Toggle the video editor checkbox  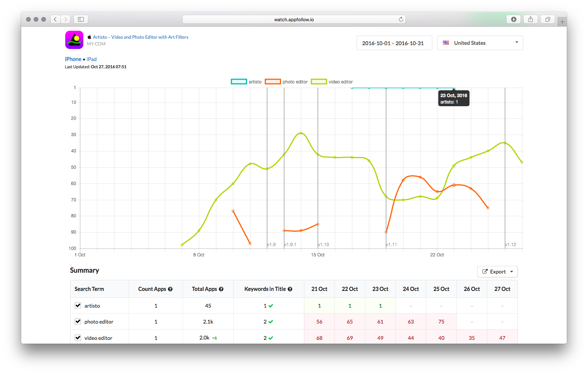(x=78, y=338)
